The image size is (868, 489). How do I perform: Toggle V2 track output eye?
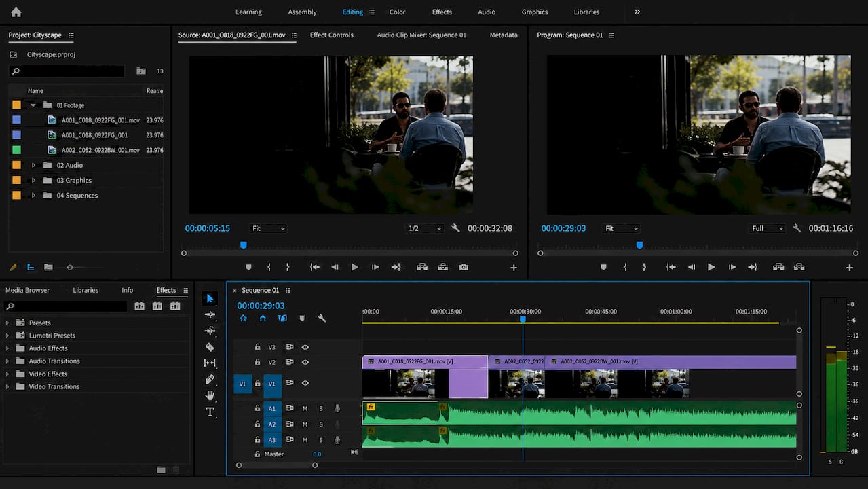coord(305,362)
